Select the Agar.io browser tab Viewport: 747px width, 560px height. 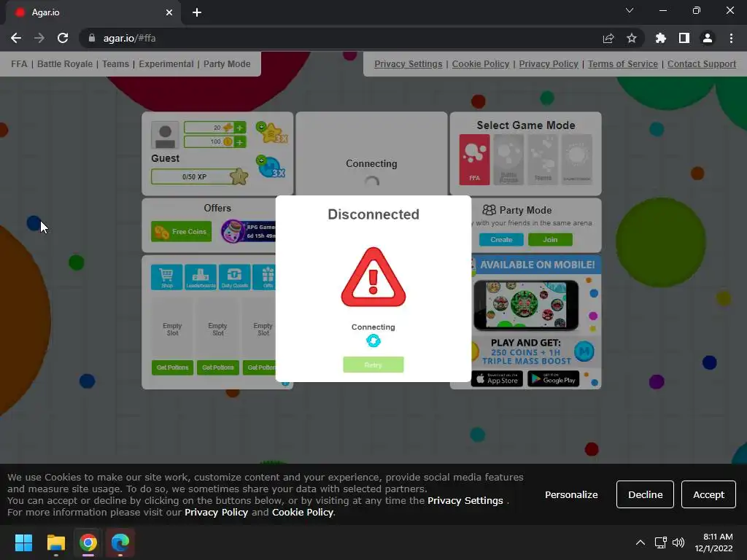tap(93, 12)
